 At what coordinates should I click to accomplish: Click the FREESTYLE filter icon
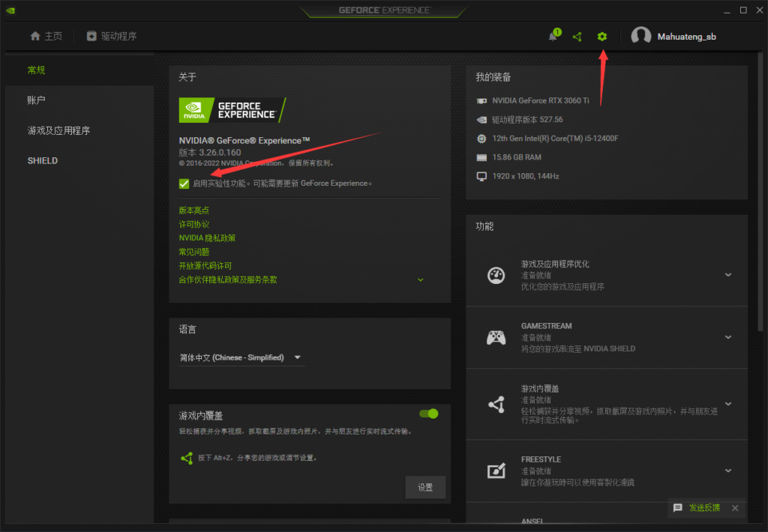click(496, 471)
